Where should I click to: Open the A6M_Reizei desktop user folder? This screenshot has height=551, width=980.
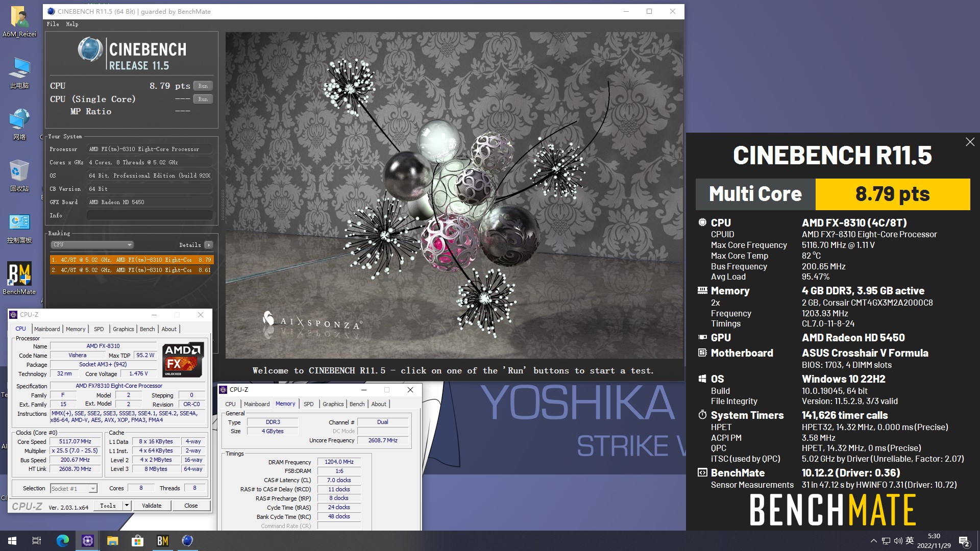click(19, 21)
